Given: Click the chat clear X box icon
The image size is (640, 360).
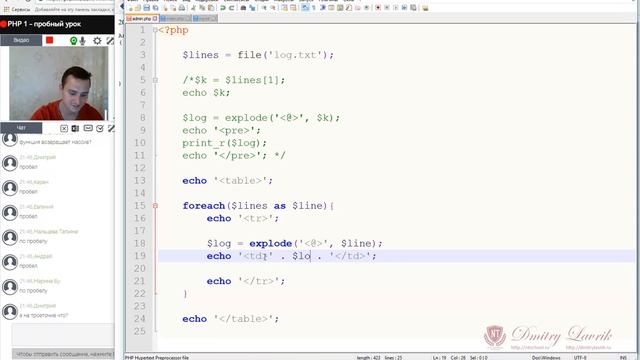Looking at the screenshot, I should 64,128.
